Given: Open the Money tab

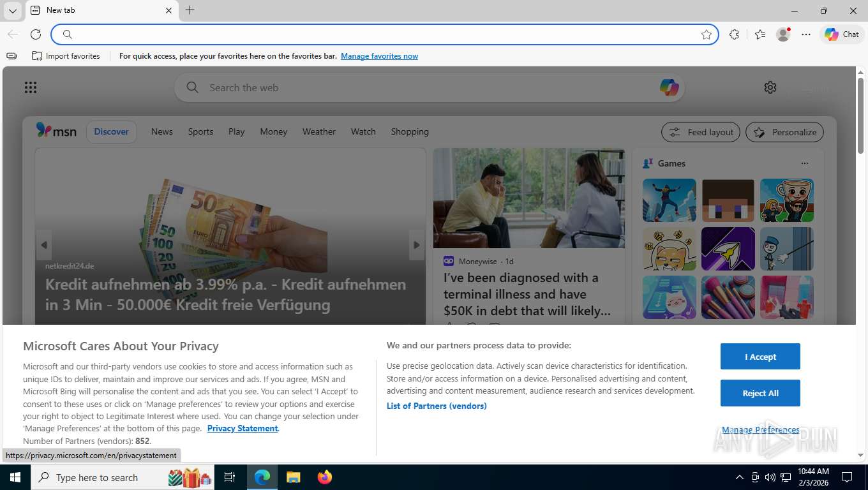Looking at the screenshot, I should 274,131.
